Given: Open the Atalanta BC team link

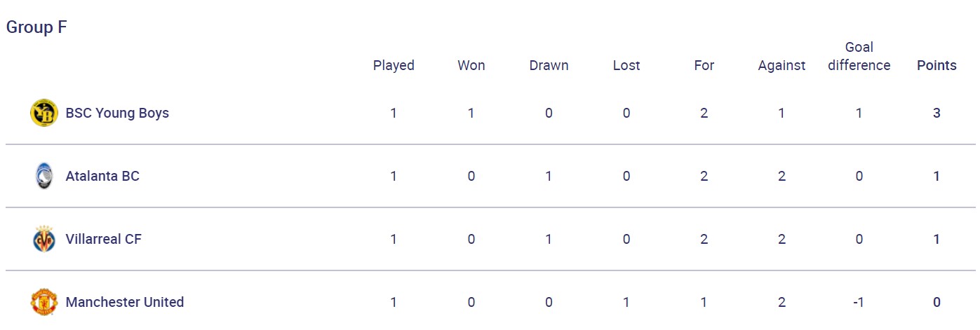Looking at the screenshot, I should point(102,176).
